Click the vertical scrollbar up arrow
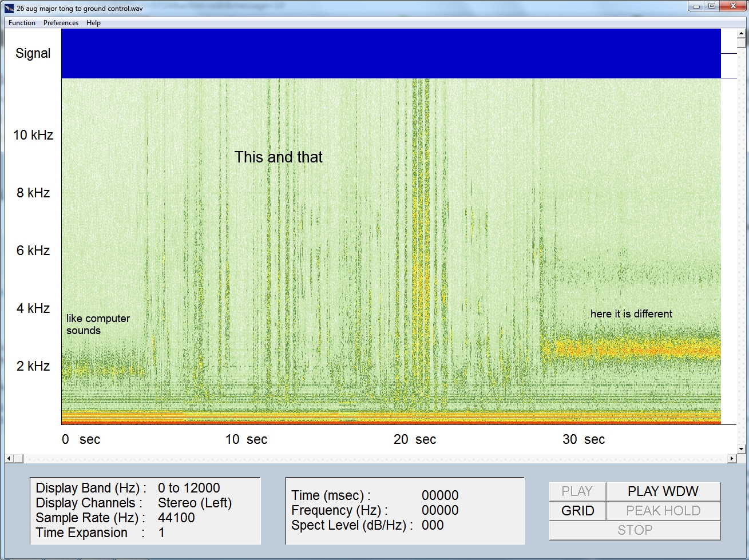The image size is (749, 560). pyautogui.click(x=742, y=33)
